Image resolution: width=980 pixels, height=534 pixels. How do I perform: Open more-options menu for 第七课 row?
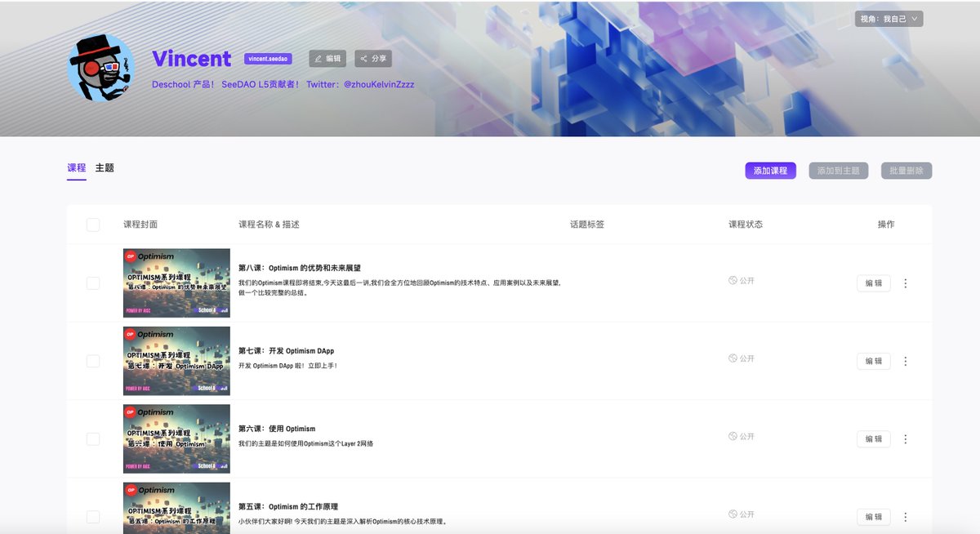[x=905, y=361]
